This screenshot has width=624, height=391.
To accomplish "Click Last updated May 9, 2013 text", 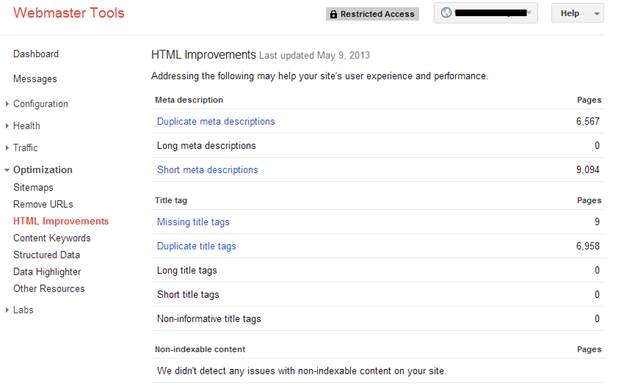I will coord(314,55).
